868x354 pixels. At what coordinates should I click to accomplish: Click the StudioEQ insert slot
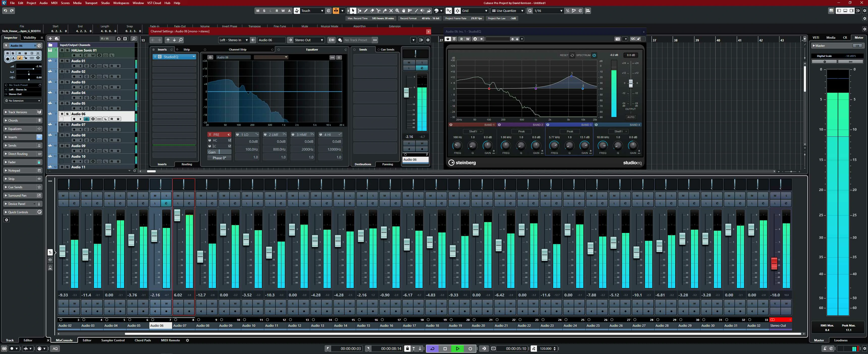(174, 57)
